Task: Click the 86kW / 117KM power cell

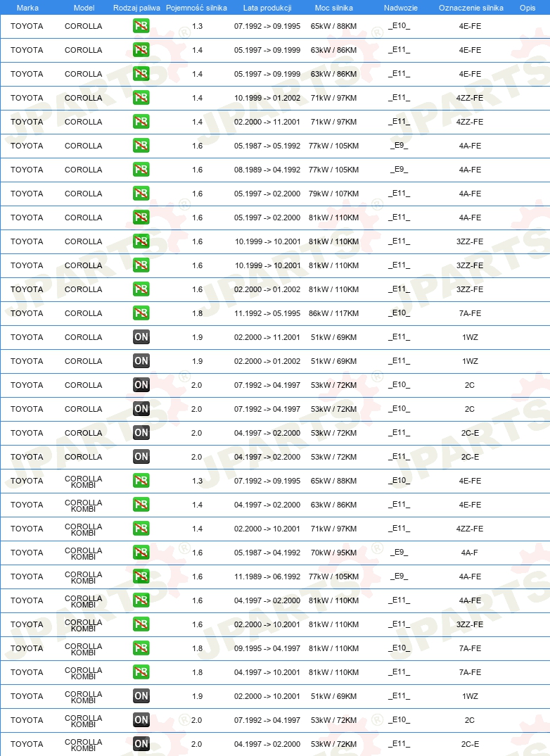Action: click(334, 313)
